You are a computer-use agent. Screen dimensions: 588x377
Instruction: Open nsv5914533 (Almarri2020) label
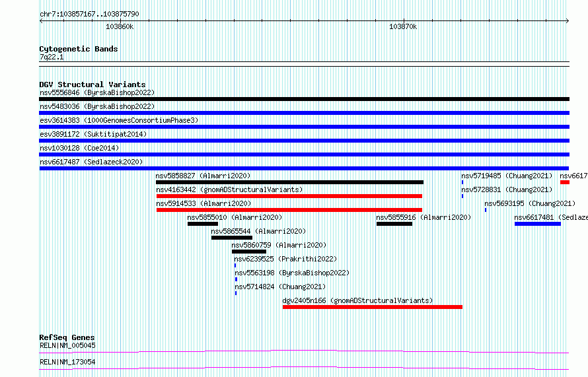pyautogui.click(x=203, y=203)
